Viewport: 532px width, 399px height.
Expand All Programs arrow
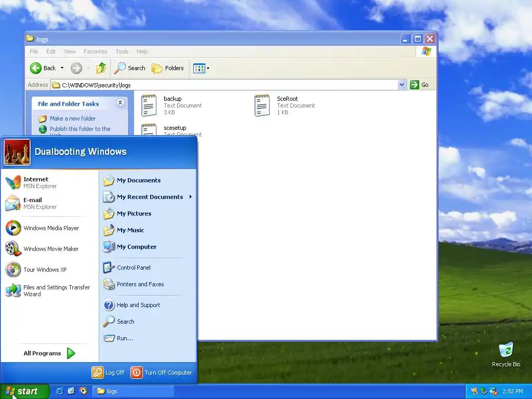click(x=71, y=353)
